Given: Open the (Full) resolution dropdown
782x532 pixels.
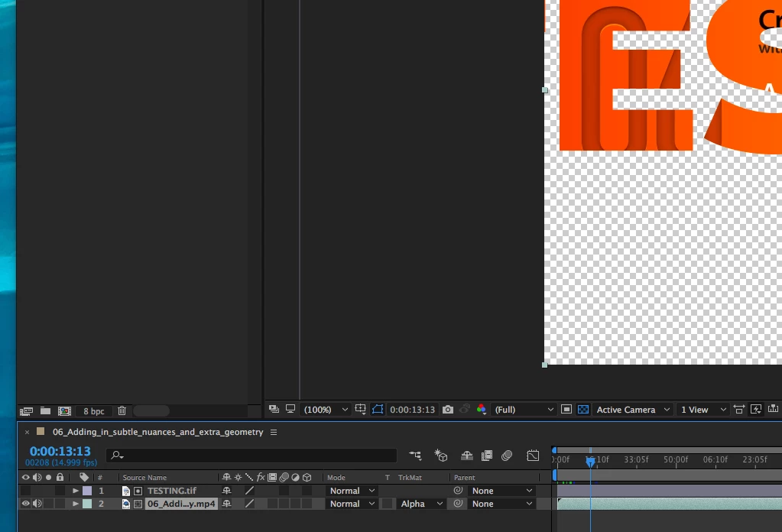Looking at the screenshot, I should point(524,410).
